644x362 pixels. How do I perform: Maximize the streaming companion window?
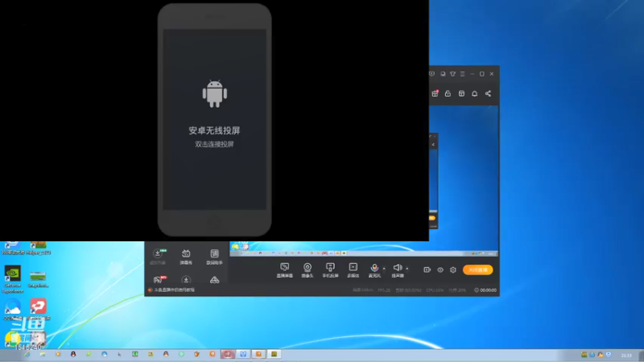coord(481,74)
